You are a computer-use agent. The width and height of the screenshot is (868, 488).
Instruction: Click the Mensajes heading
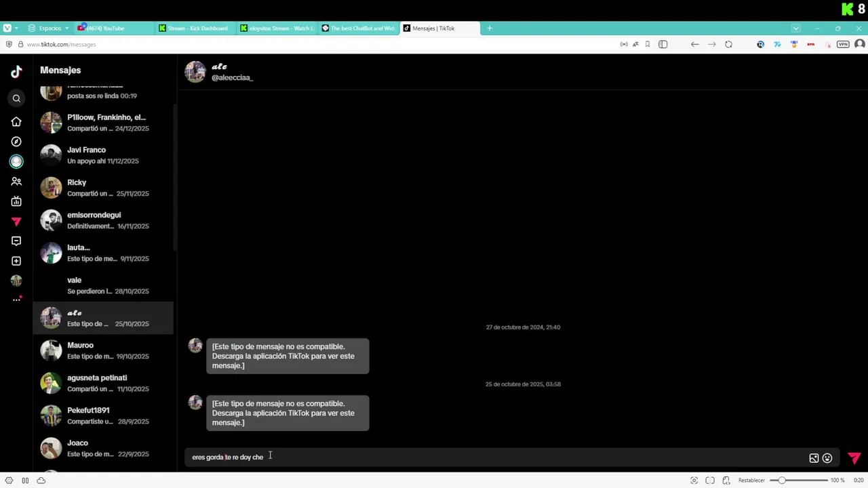click(x=60, y=70)
